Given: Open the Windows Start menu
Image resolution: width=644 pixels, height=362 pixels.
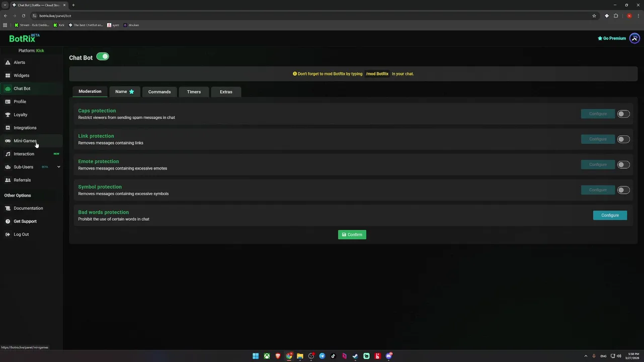Looking at the screenshot, I should click(x=256, y=356).
